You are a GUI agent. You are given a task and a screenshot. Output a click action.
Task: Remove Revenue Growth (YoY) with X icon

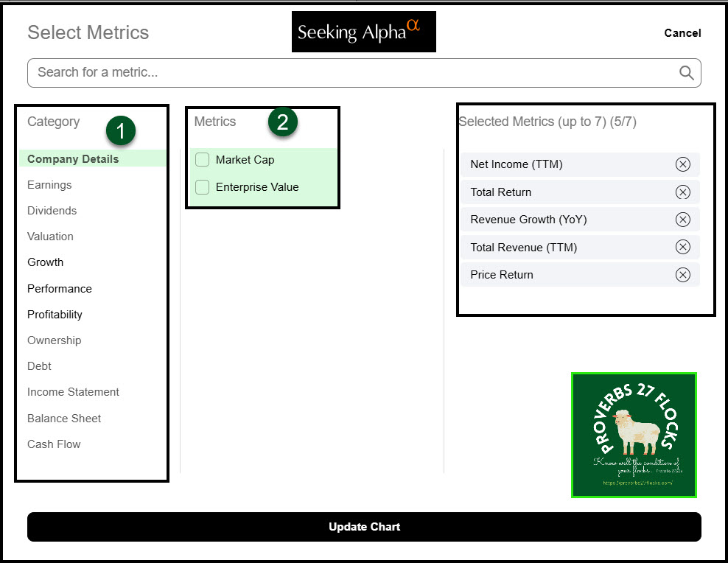682,220
